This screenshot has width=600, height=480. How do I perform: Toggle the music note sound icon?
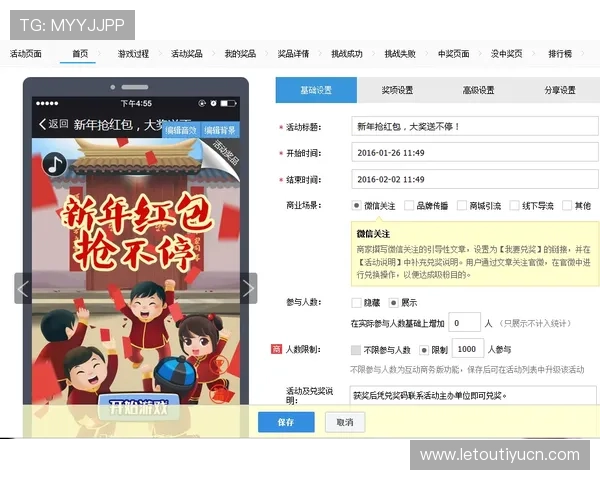(x=55, y=165)
